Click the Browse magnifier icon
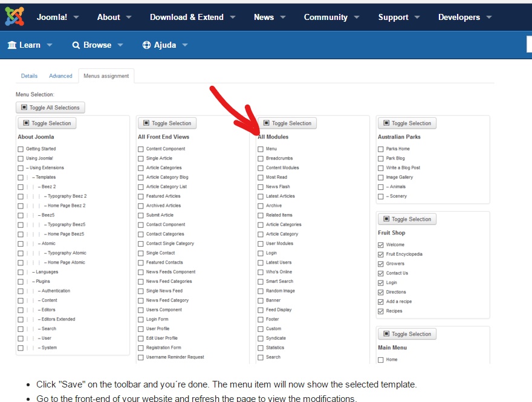 pos(76,45)
